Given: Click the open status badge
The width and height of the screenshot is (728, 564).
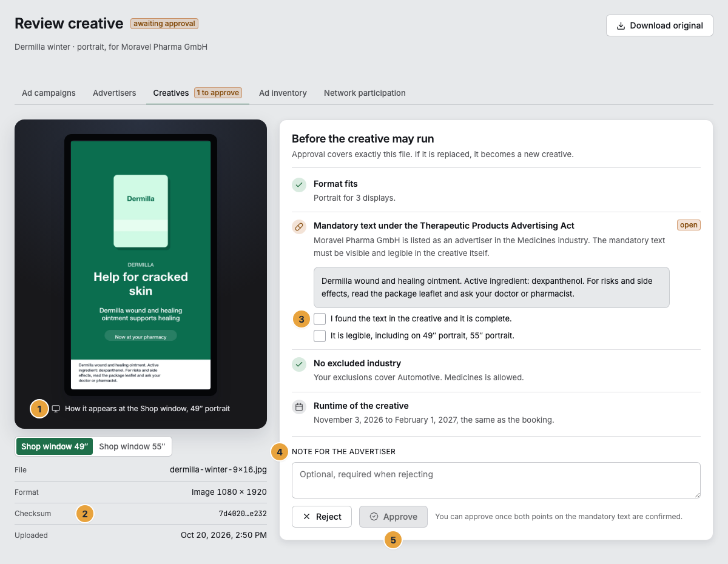Looking at the screenshot, I should (689, 225).
